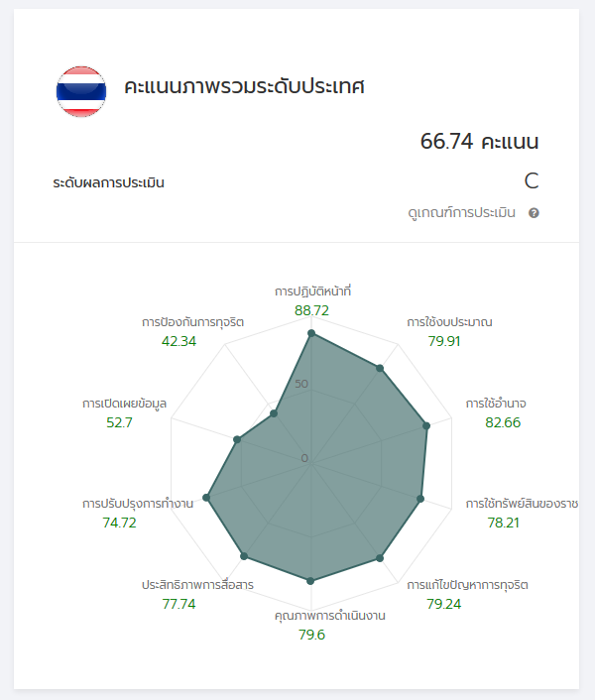This screenshot has height=700, width=595.
Task: Click the Thailand flag icon
Action: [x=81, y=92]
